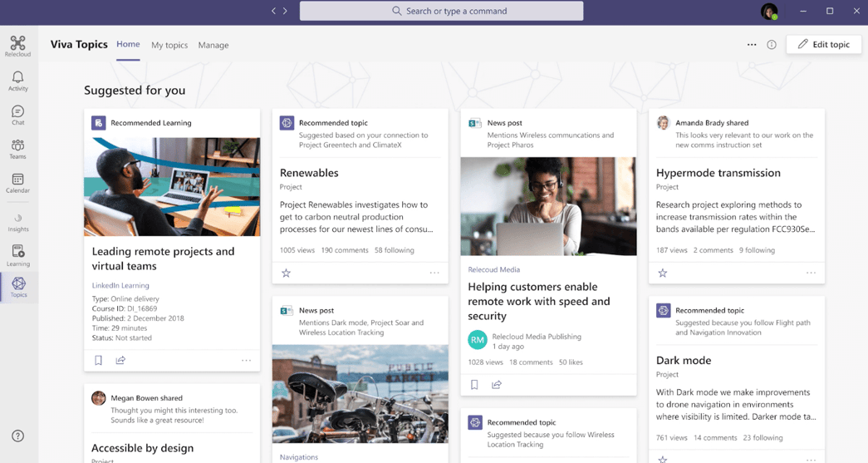Open the Relecoud Media link
Image resolution: width=868 pixels, height=463 pixels.
(493, 269)
